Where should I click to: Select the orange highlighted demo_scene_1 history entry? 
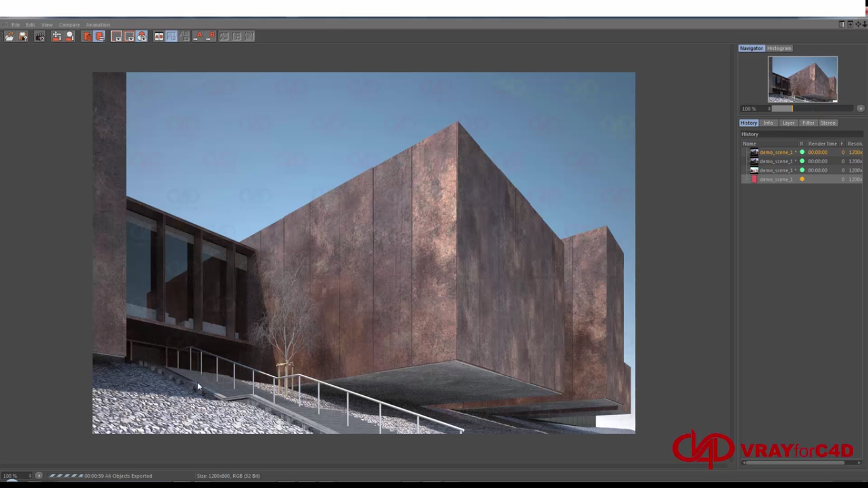point(802,152)
